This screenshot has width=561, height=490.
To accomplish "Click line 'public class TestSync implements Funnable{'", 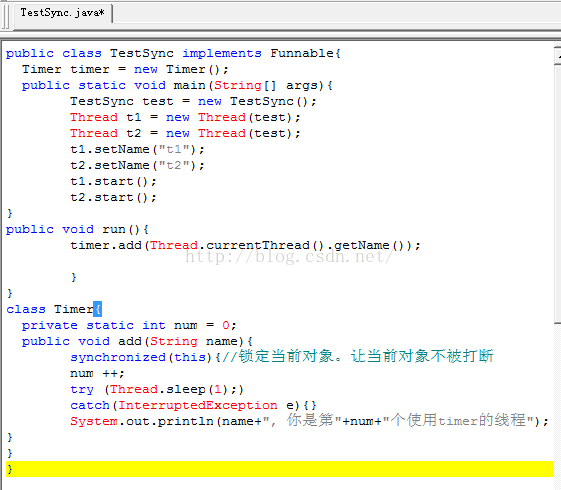I will coord(173,54).
